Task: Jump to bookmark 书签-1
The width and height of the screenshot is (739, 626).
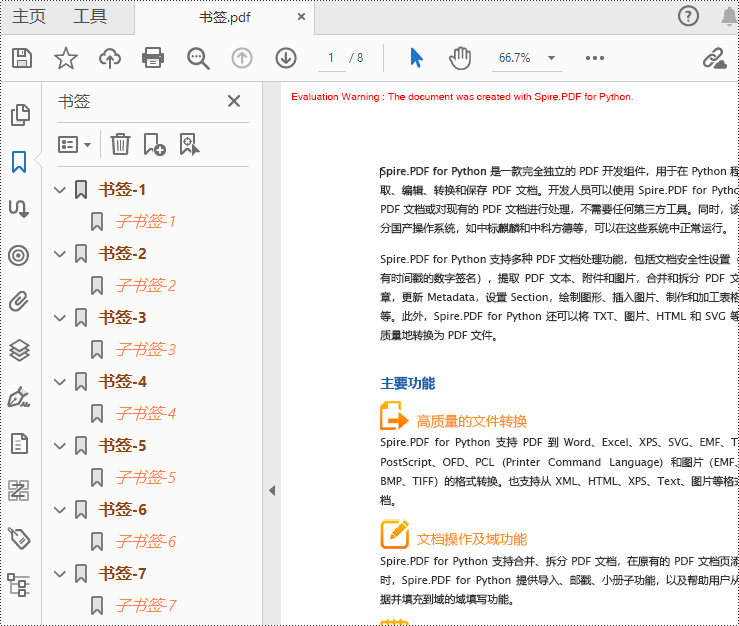Action: pyautogui.click(x=122, y=189)
